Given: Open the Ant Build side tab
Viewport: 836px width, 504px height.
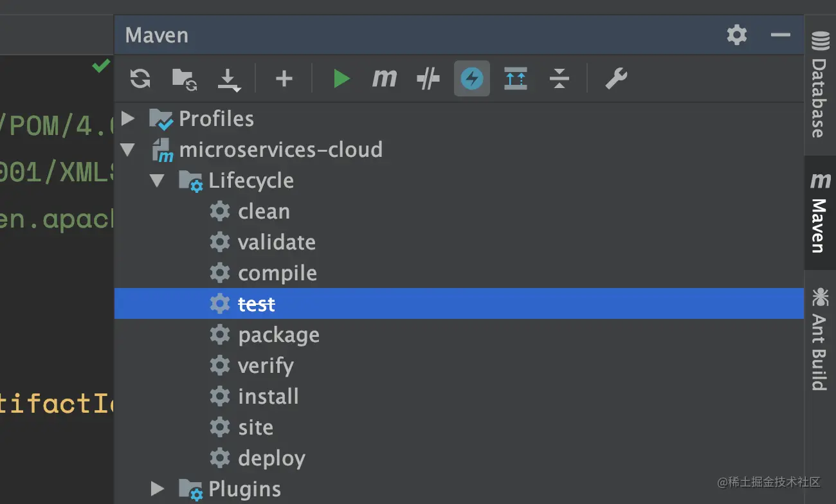Looking at the screenshot, I should point(819,339).
